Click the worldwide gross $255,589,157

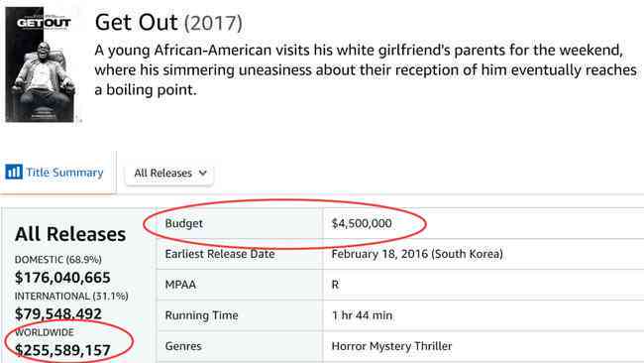pos(62,350)
